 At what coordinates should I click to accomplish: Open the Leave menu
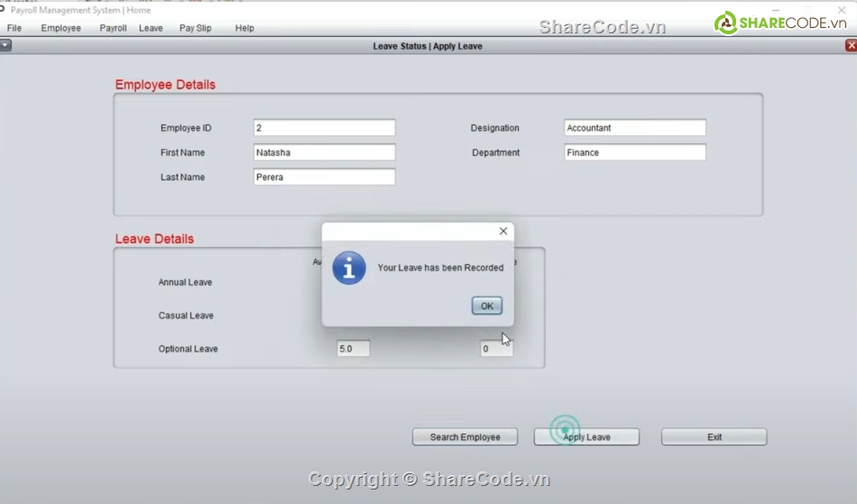151,28
